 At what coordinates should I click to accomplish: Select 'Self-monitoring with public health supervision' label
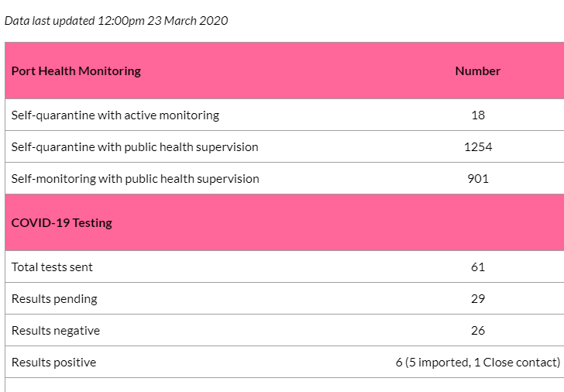pos(136,179)
